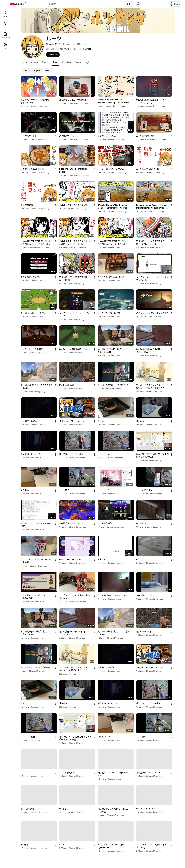Open video title 亀戸組Feign部 ルーツ視点

point(33,313)
